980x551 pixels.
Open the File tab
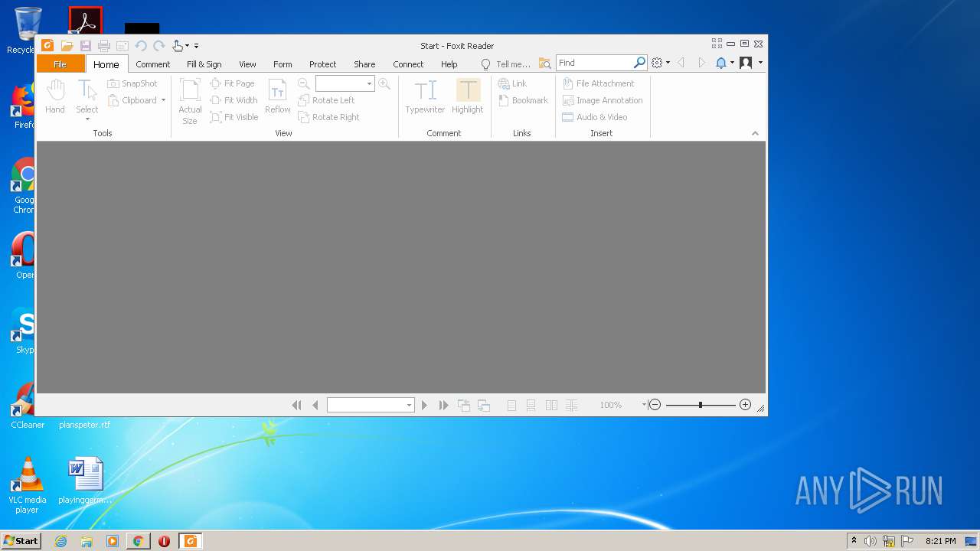pos(60,64)
